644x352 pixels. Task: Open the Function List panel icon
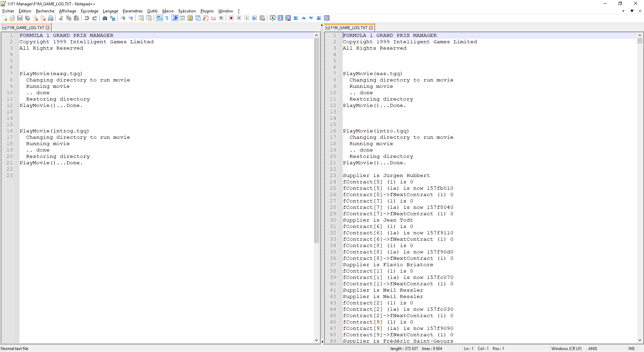tap(206, 18)
